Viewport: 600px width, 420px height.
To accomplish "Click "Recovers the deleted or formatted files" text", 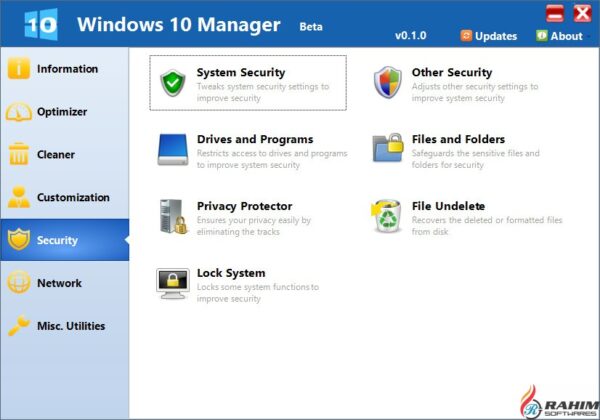I will click(487, 226).
